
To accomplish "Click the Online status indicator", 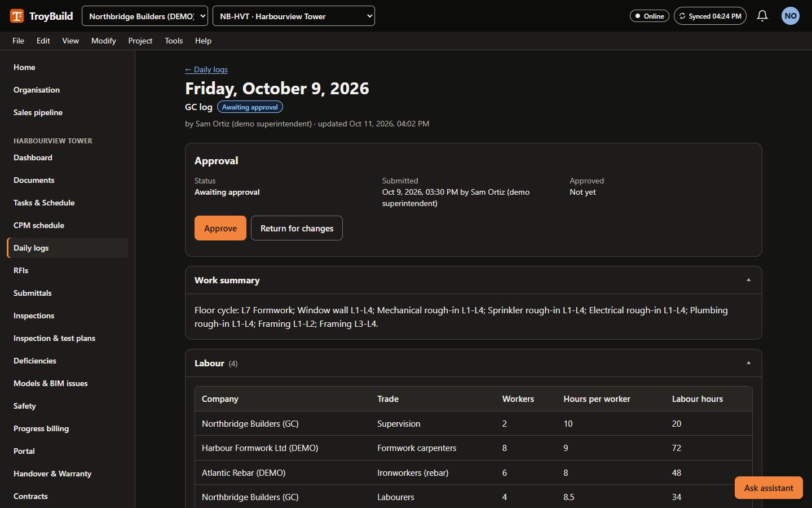I will coord(650,16).
